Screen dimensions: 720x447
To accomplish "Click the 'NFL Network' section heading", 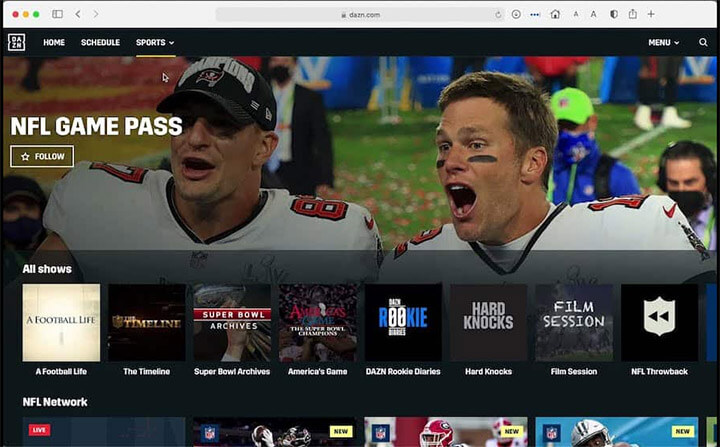I will click(55, 402).
